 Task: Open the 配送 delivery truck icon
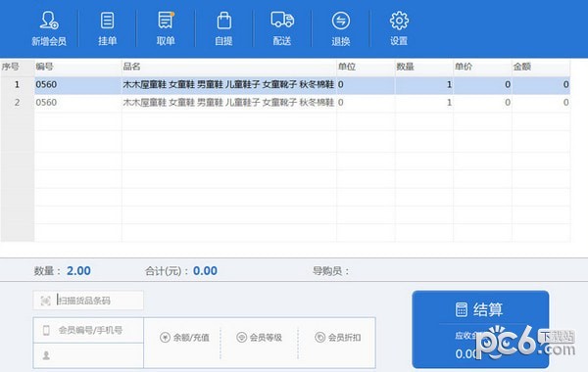coord(282,20)
